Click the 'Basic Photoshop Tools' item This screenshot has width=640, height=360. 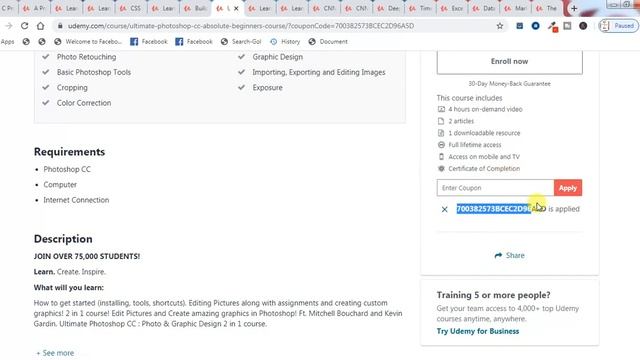click(x=94, y=72)
